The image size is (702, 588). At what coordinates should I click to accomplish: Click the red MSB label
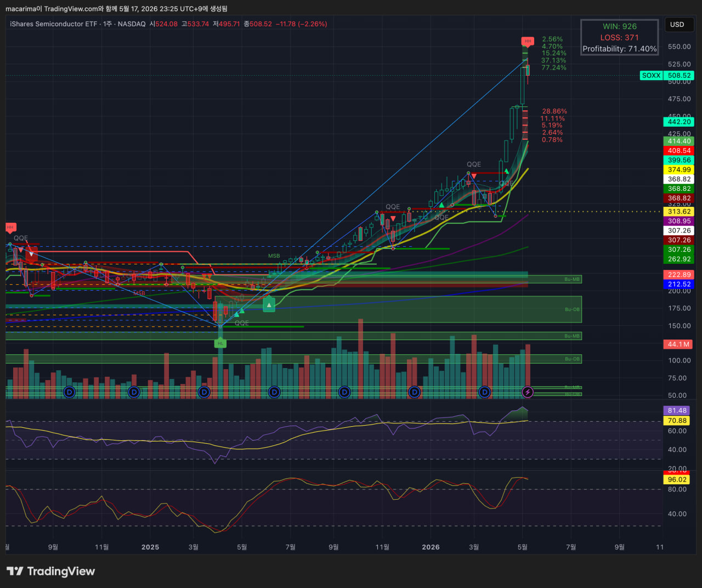[139, 293]
